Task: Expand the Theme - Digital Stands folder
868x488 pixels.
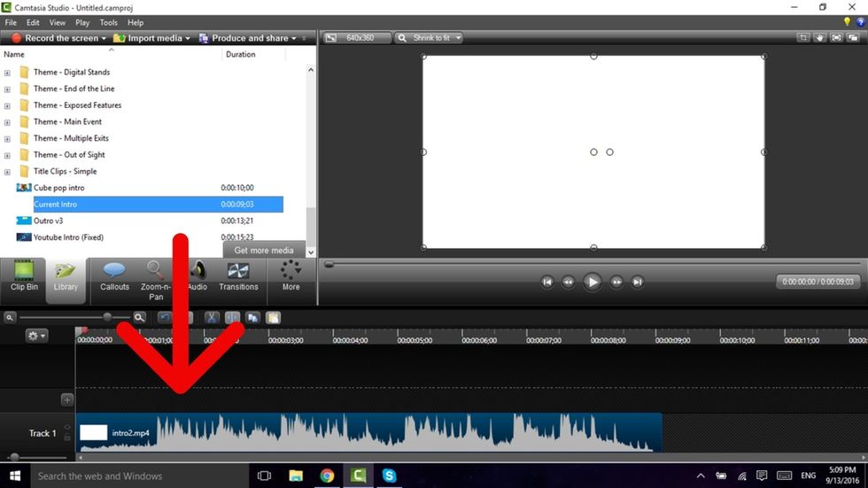Action: pyautogui.click(x=8, y=73)
